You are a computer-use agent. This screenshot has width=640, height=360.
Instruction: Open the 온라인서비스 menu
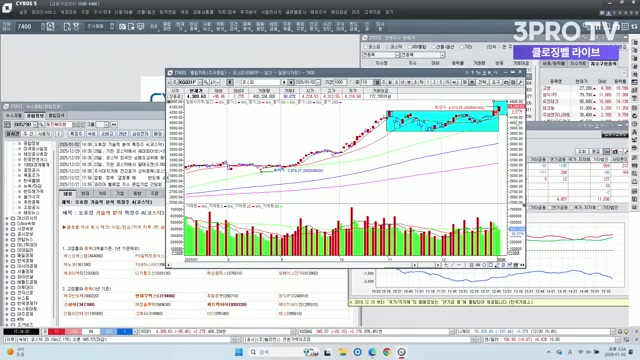(x=44, y=12)
